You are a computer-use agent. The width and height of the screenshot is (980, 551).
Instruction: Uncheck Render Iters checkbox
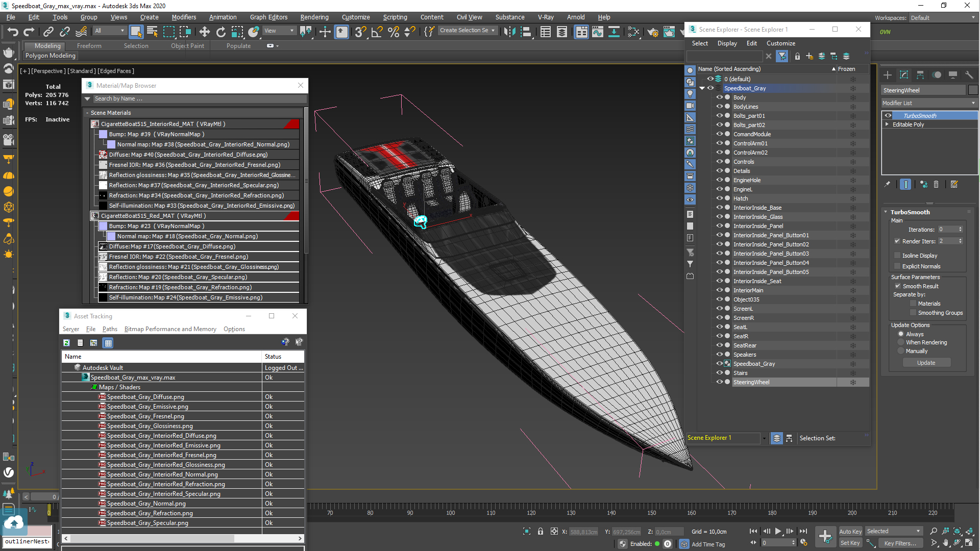coord(897,241)
